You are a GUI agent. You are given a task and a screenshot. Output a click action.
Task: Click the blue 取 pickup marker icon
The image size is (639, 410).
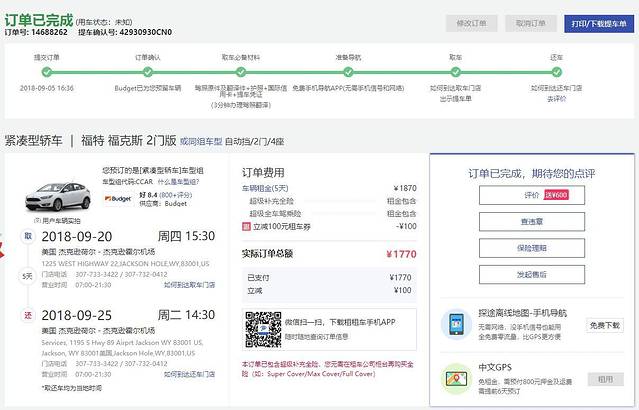[28, 236]
